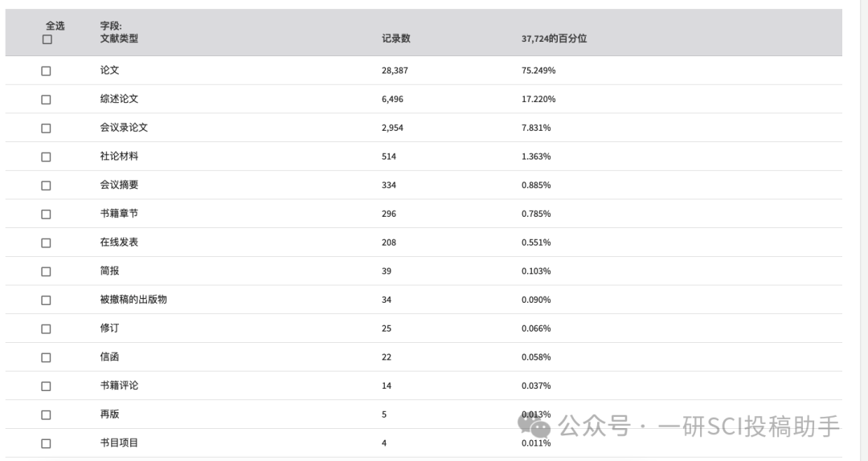868x461 pixels.
Task: Select the 综述论文 row checkbox
Action: [46, 100]
